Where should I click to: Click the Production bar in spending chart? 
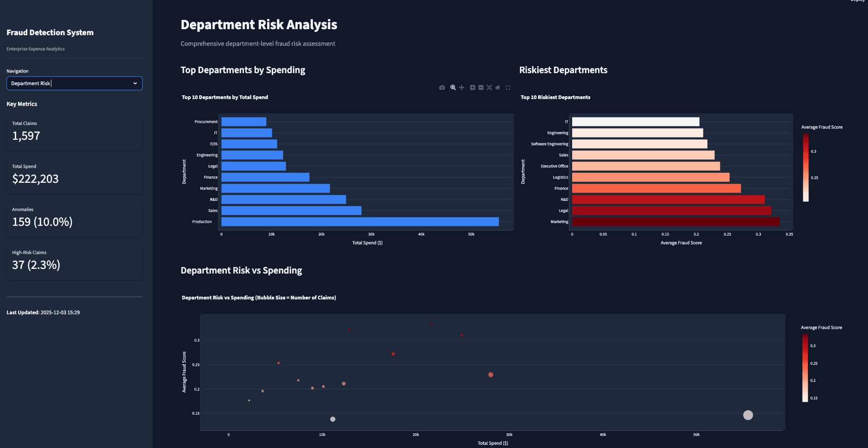[360, 222]
